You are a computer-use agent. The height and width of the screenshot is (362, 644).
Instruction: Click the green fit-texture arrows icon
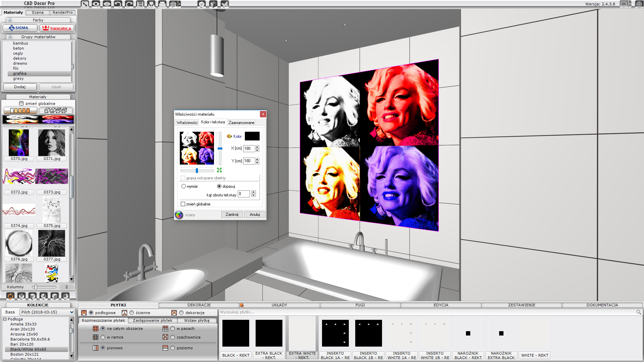coord(219,170)
